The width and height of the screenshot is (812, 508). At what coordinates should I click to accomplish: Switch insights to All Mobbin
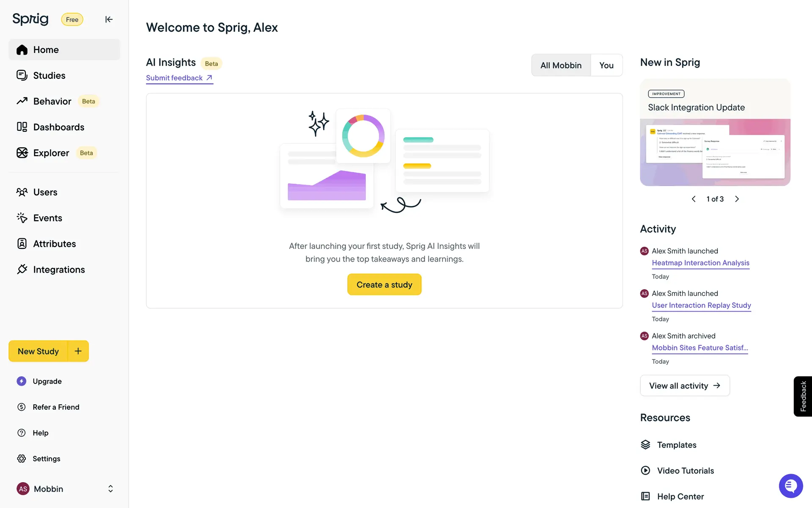[561, 65]
